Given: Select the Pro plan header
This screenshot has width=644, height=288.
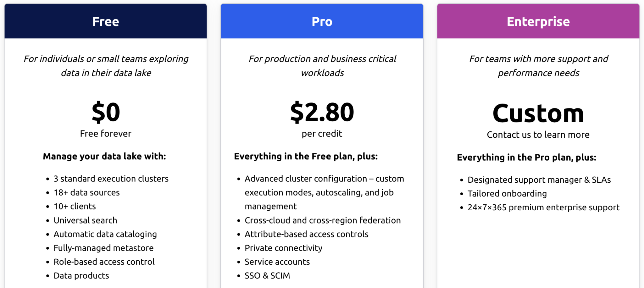Looking at the screenshot, I should pyautogui.click(x=322, y=21).
